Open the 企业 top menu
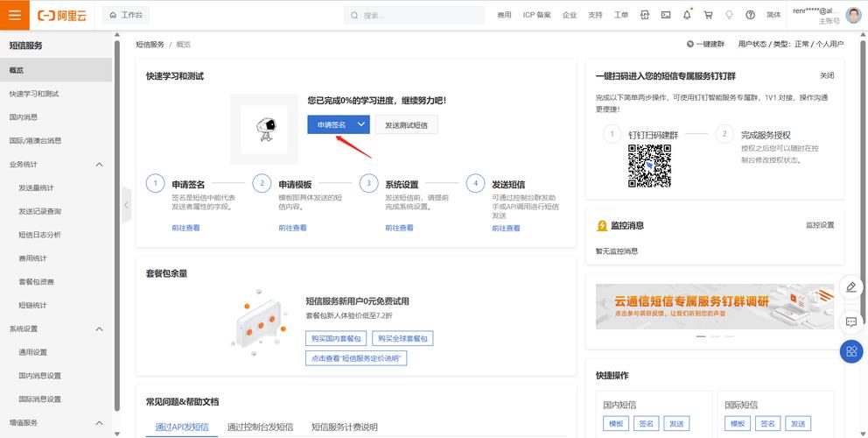The image size is (868, 438). 569,16
